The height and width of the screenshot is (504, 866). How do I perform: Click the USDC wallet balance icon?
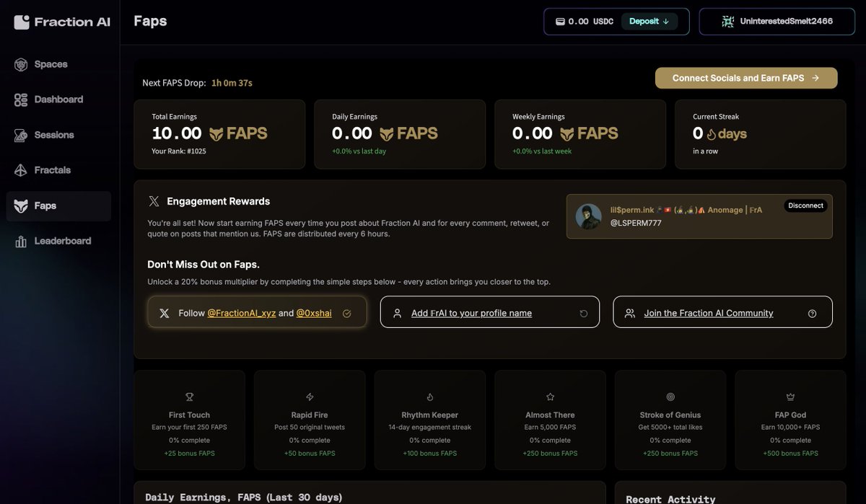point(560,22)
